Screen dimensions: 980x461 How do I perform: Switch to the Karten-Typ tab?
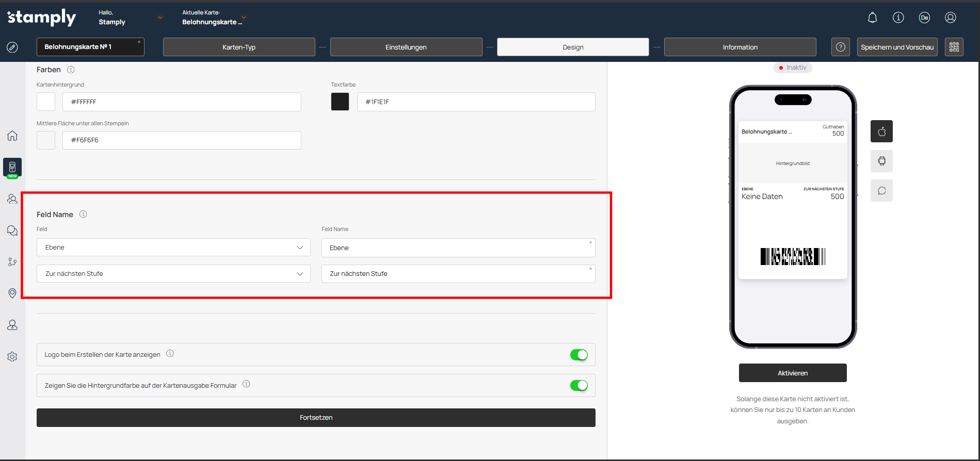[x=238, y=47]
